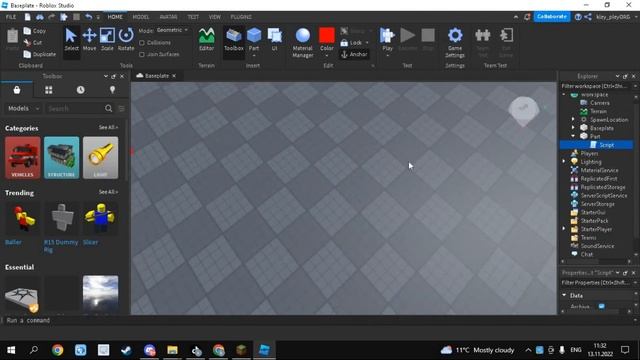Open the Material Manager

tap(302, 42)
